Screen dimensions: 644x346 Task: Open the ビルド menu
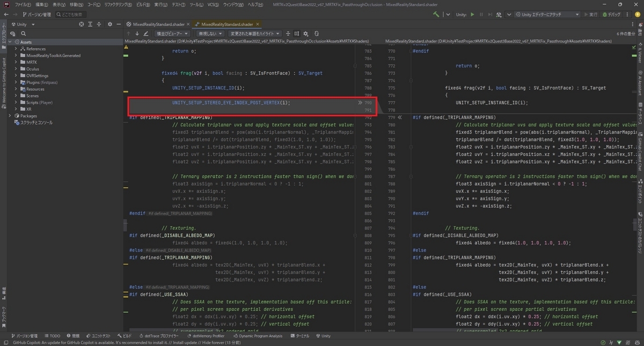click(143, 4)
